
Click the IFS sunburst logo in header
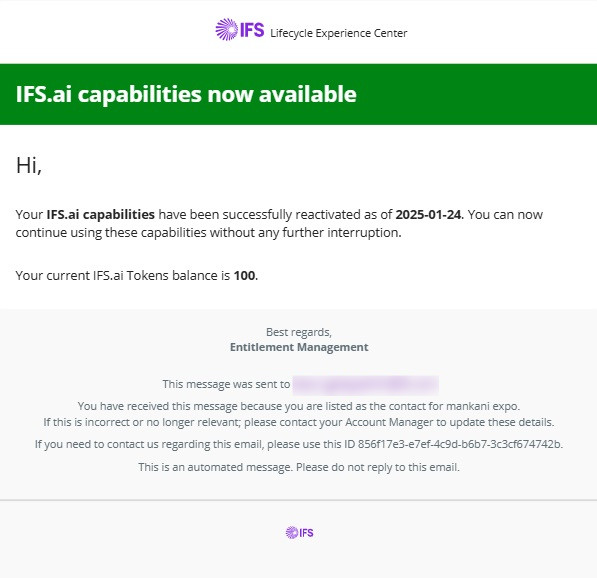227,29
